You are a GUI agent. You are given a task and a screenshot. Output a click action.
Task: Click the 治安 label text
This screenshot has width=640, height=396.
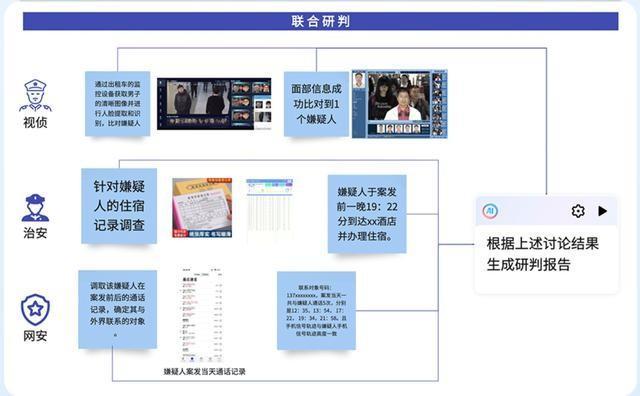[x=35, y=233]
